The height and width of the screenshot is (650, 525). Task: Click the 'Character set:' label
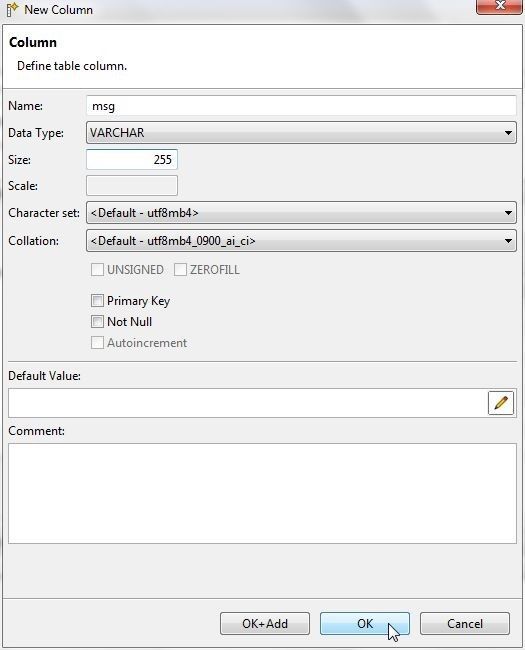coord(44,213)
